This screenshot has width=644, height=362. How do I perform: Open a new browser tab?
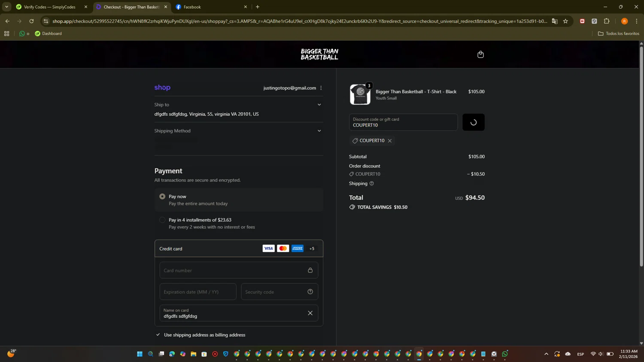pyautogui.click(x=258, y=7)
